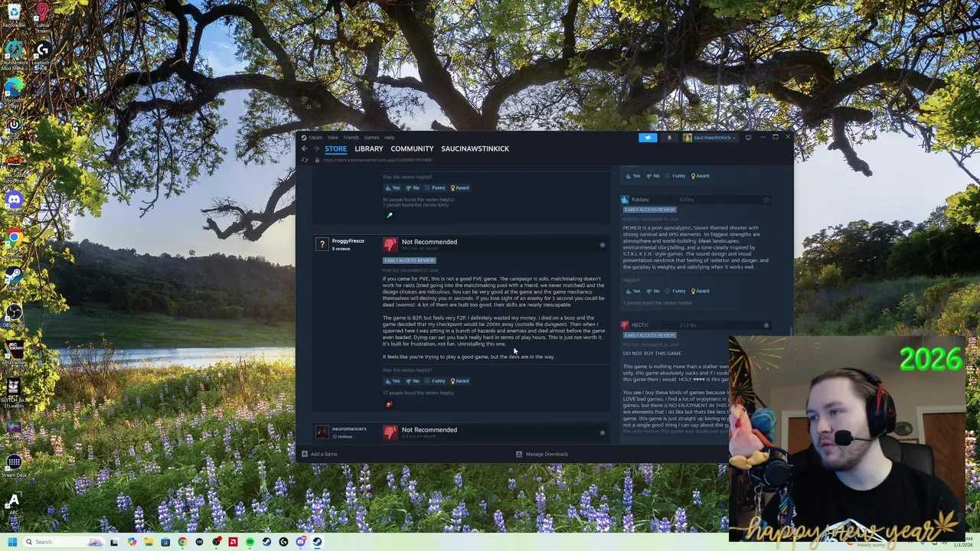Viewport: 980px width, 551px height.
Task: Open File Explorer from the taskbar
Action: click(x=149, y=542)
